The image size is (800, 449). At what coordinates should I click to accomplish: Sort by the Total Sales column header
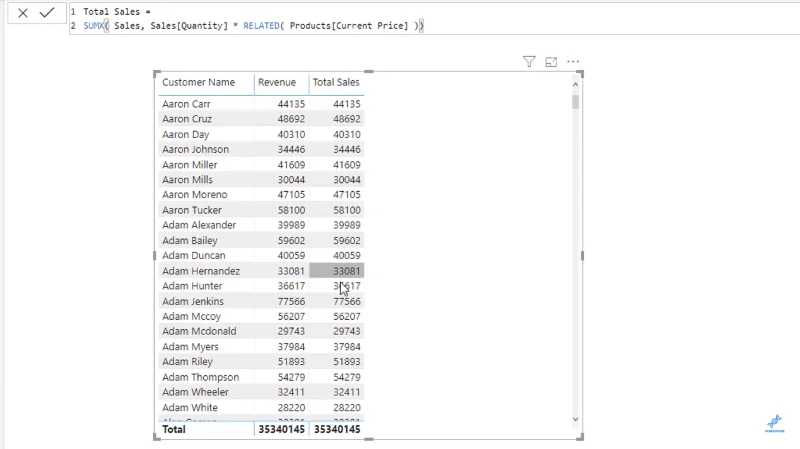[336, 82]
